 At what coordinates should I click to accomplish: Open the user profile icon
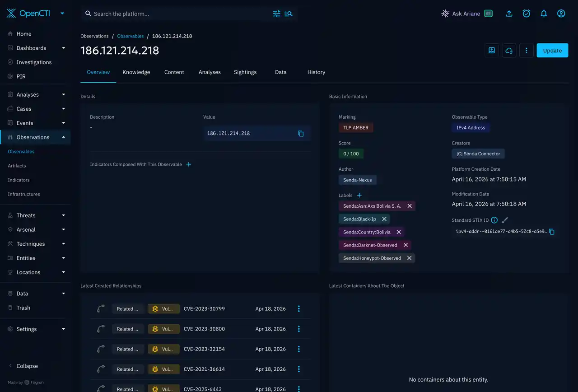pyautogui.click(x=561, y=14)
